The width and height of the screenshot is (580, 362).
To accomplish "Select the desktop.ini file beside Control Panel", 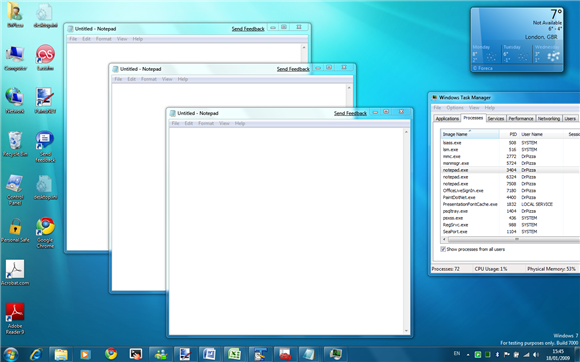I will click(45, 187).
